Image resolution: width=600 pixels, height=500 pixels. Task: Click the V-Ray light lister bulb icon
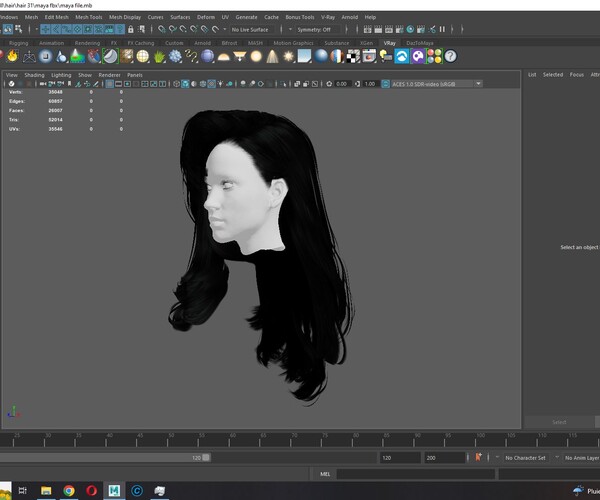click(x=385, y=56)
